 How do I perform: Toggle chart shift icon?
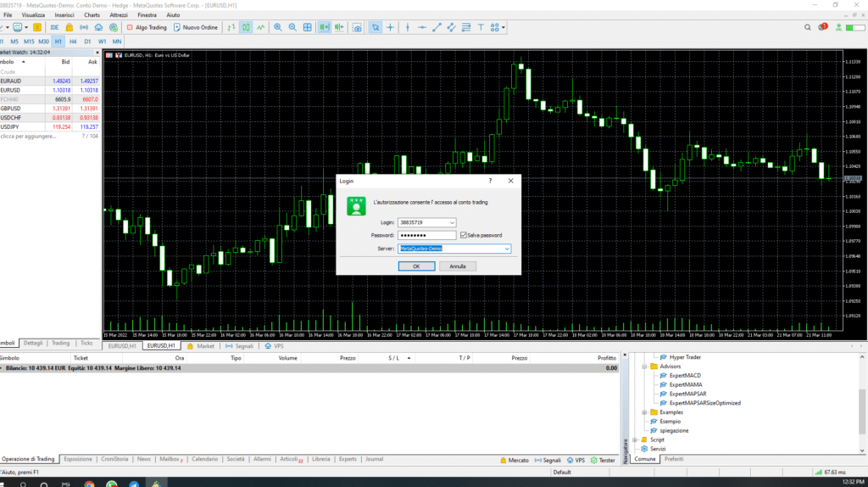(339, 27)
